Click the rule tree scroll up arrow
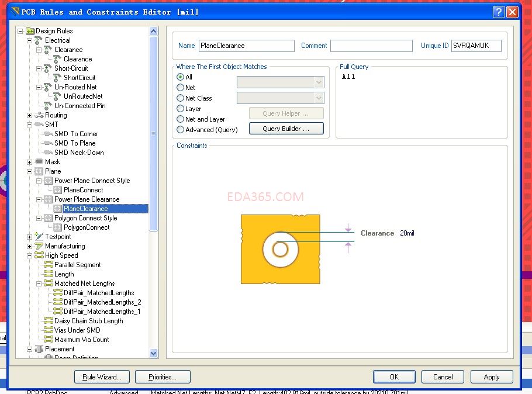 153,31
